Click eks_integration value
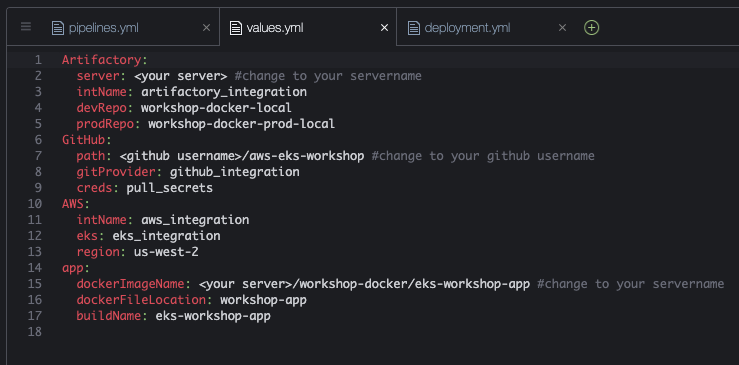The image size is (739, 365). tap(166, 236)
